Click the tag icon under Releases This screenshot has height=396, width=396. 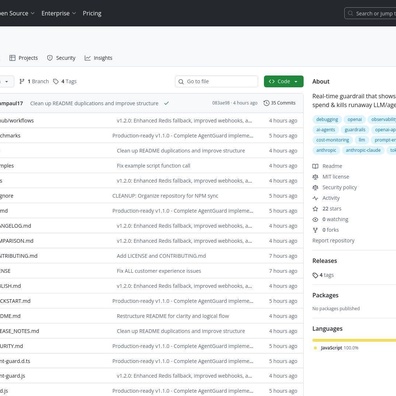coord(315,275)
